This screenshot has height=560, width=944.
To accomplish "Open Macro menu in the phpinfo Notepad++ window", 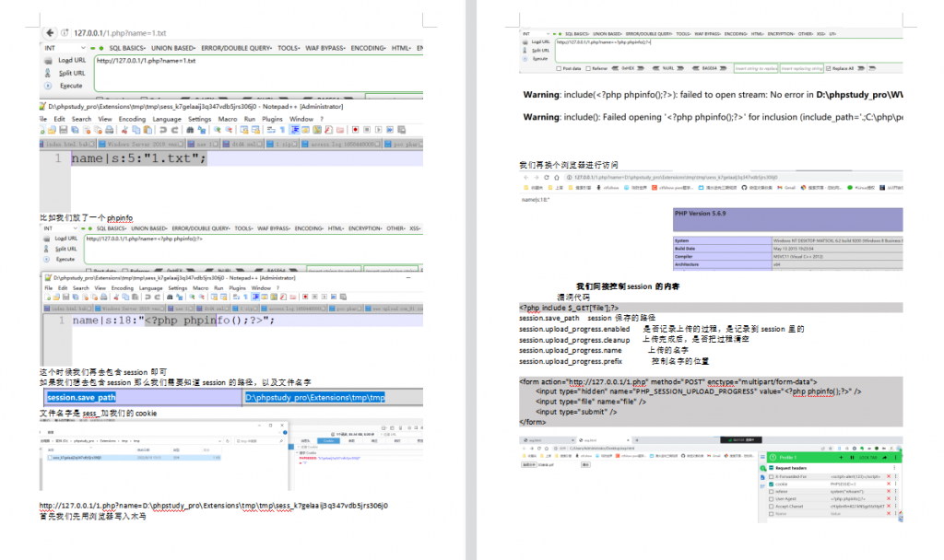I will click(x=200, y=288).
